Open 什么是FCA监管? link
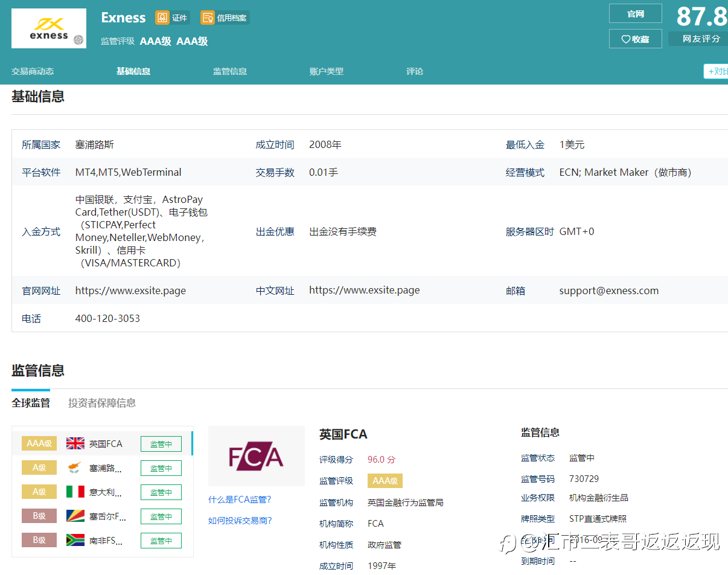Screen dimensions: 728x575 pos(240,500)
